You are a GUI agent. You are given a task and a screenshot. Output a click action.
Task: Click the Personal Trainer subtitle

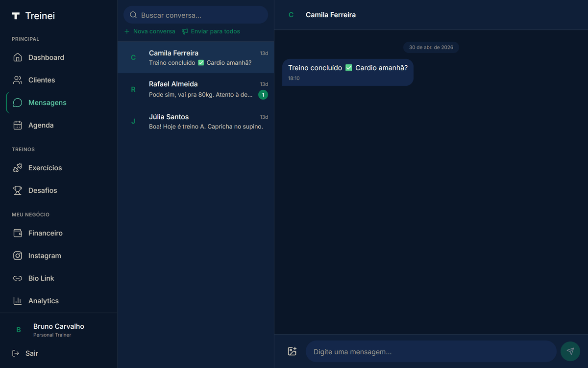click(52, 335)
